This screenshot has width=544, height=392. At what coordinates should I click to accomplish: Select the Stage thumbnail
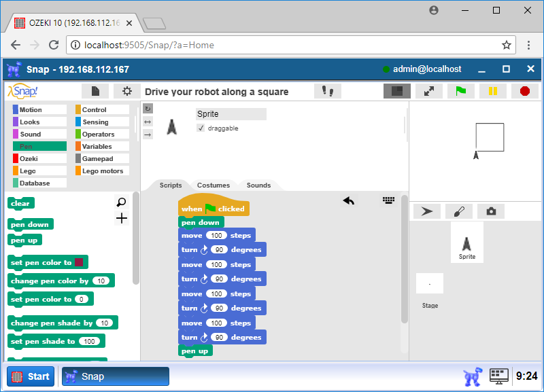click(430, 283)
